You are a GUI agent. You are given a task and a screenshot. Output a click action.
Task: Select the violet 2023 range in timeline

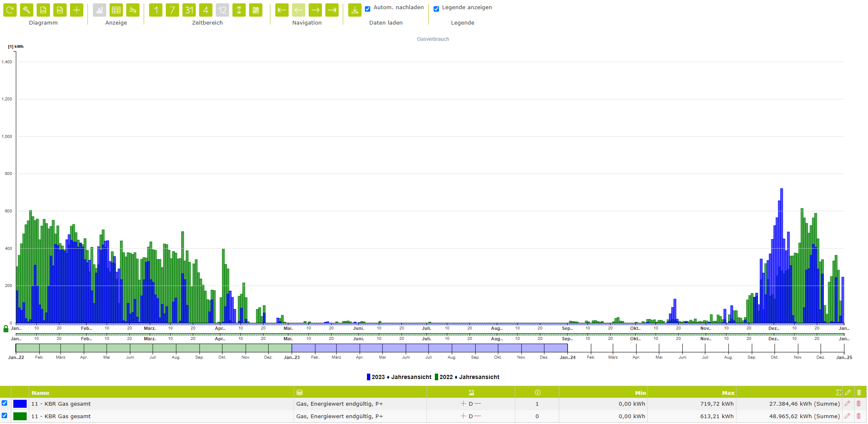click(x=430, y=348)
